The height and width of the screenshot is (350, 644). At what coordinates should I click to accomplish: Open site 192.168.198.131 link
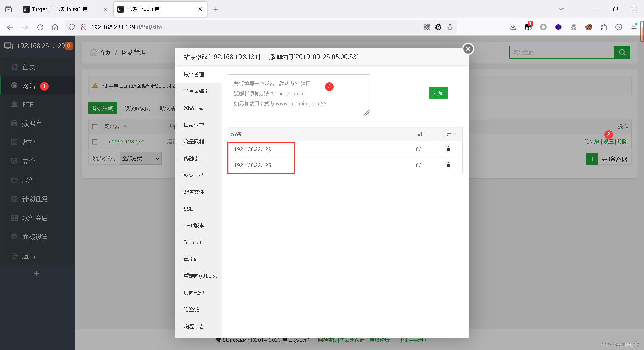124,142
